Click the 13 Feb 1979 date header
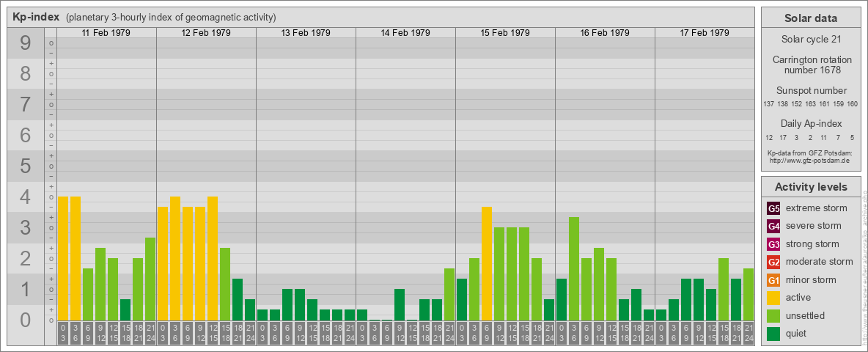 (x=306, y=33)
